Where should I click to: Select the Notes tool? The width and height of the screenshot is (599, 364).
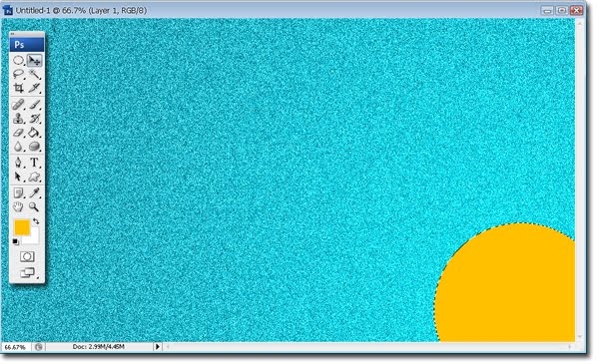click(x=18, y=192)
